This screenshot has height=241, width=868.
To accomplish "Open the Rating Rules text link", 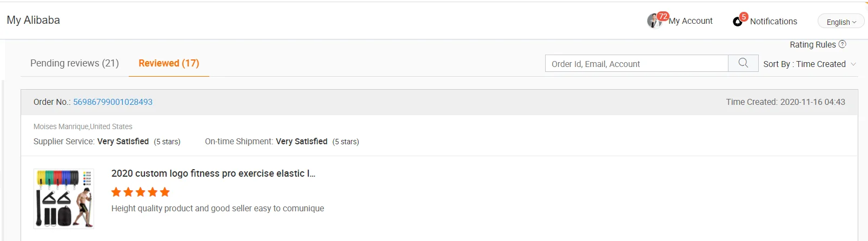I will pos(812,45).
